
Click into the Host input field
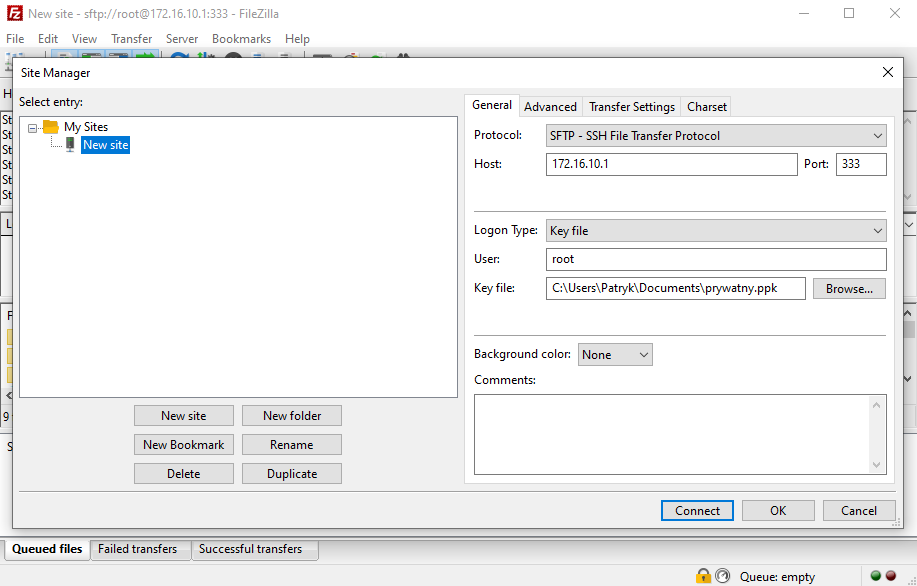[x=670, y=165]
